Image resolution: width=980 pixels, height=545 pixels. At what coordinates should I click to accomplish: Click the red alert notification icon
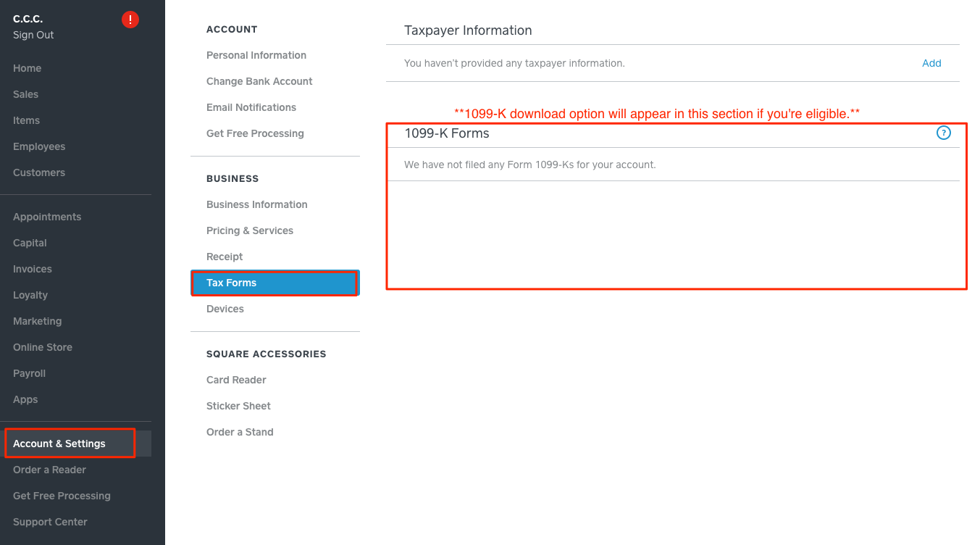tap(130, 20)
